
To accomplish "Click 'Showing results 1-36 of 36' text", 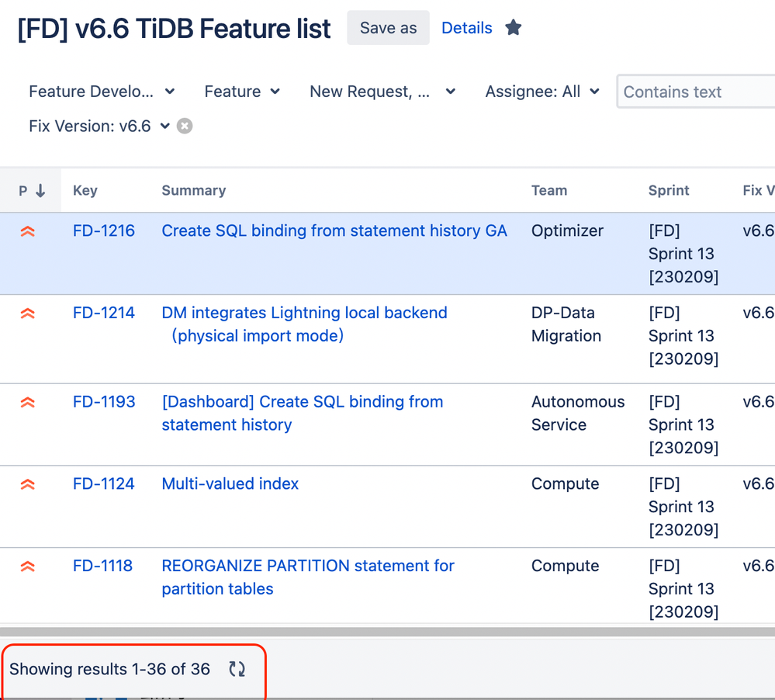I will pos(109,669).
